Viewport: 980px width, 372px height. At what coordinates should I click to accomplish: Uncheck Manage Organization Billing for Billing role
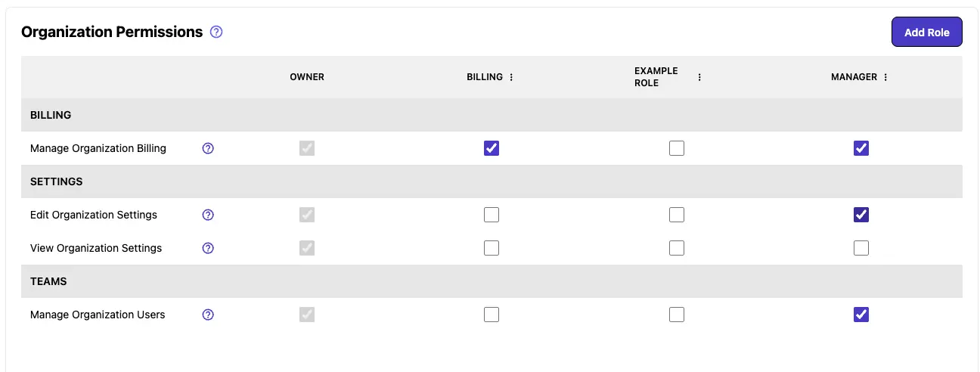click(492, 148)
